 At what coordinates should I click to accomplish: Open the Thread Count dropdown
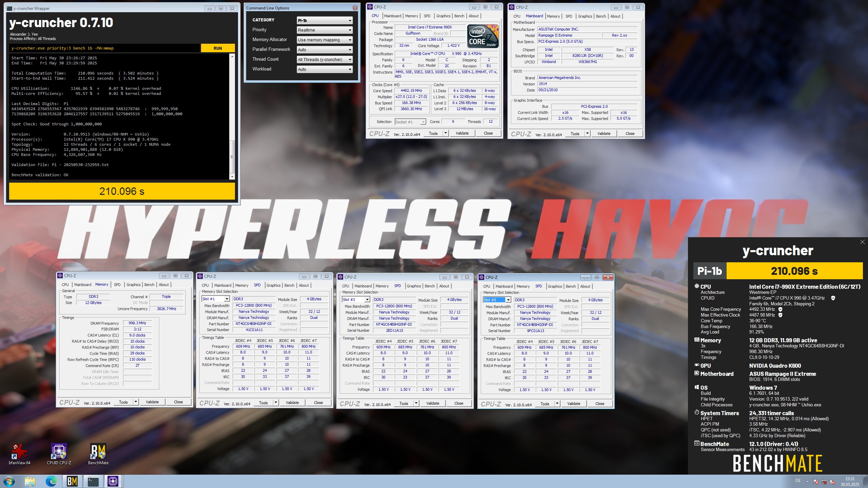[x=324, y=60]
